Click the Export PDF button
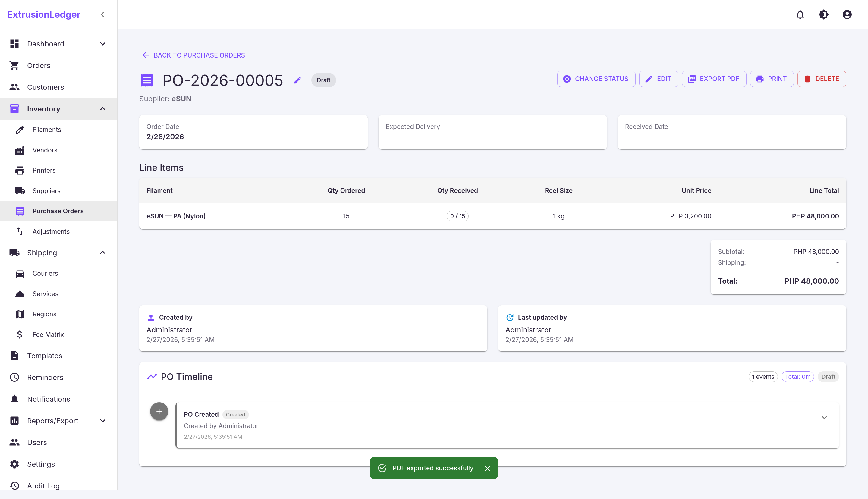Screen dimensions: 868x499 tap(714, 79)
